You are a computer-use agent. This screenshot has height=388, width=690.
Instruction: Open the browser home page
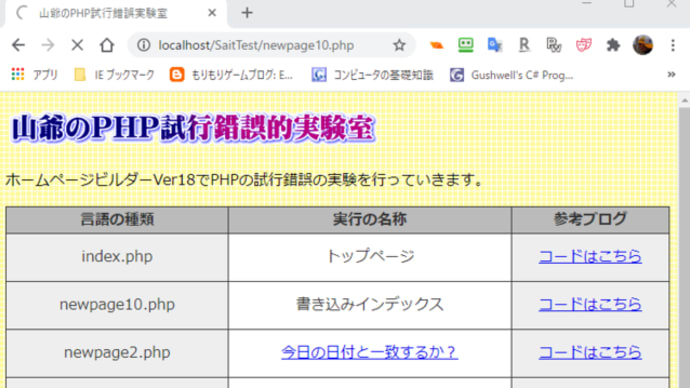(x=106, y=45)
